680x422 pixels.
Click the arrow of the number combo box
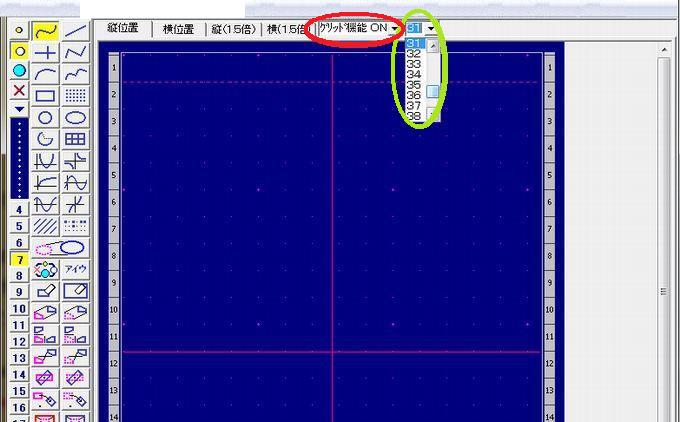(x=430, y=29)
